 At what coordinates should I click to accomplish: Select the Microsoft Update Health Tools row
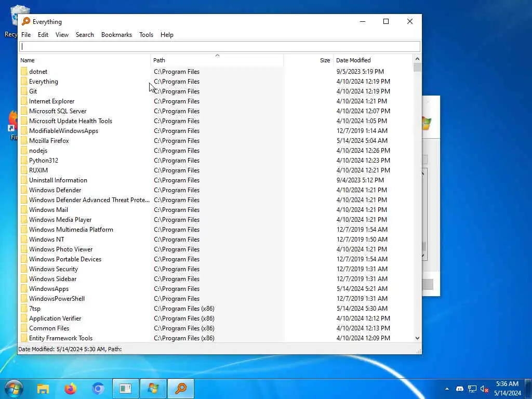pyautogui.click(x=216, y=121)
